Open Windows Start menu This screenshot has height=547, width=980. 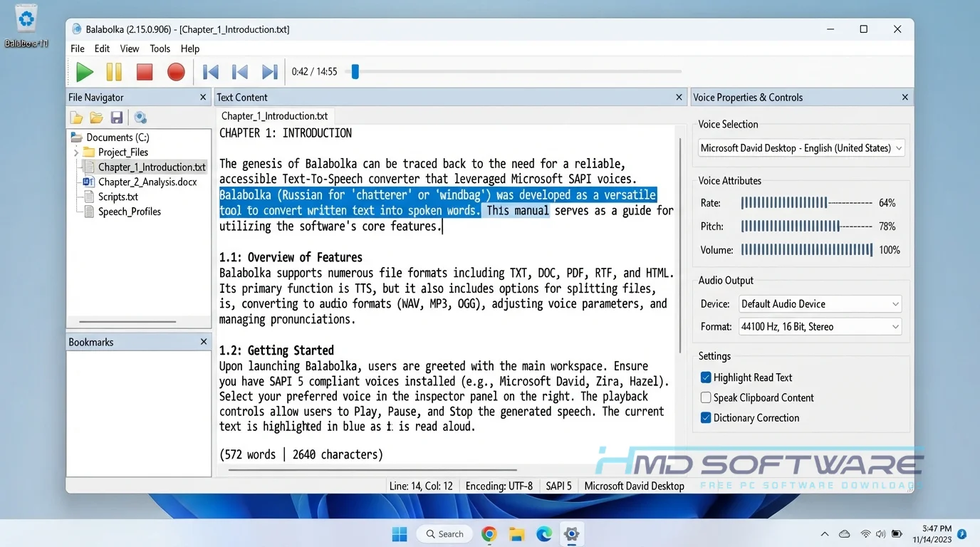pyautogui.click(x=400, y=533)
